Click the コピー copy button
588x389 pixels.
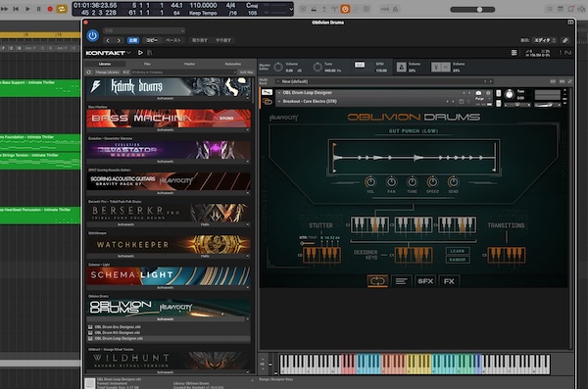[152, 40]
